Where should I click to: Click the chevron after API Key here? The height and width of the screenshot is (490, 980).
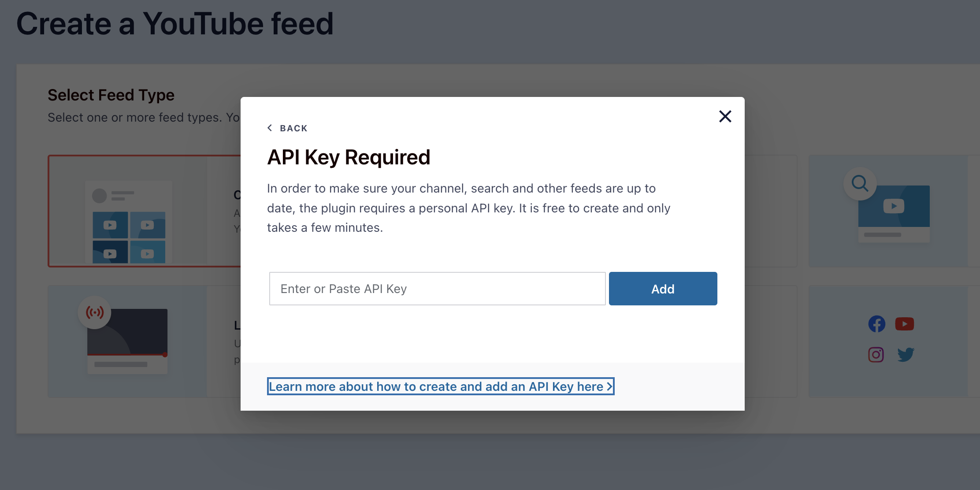[609, 386]
